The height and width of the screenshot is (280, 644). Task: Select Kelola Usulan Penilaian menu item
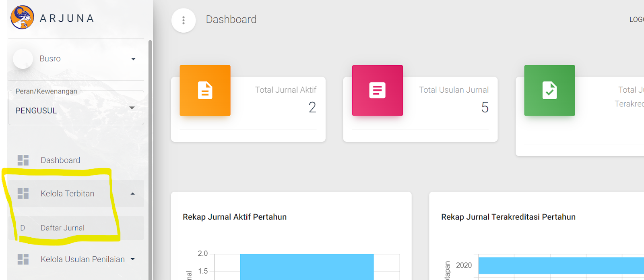point(83,259)
